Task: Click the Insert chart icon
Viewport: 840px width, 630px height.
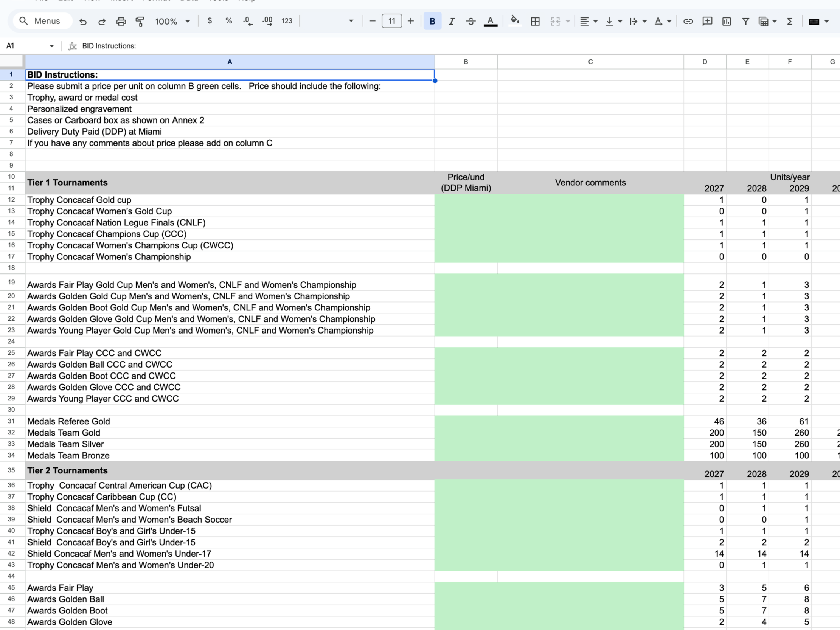Action: [x=726, y=21]
